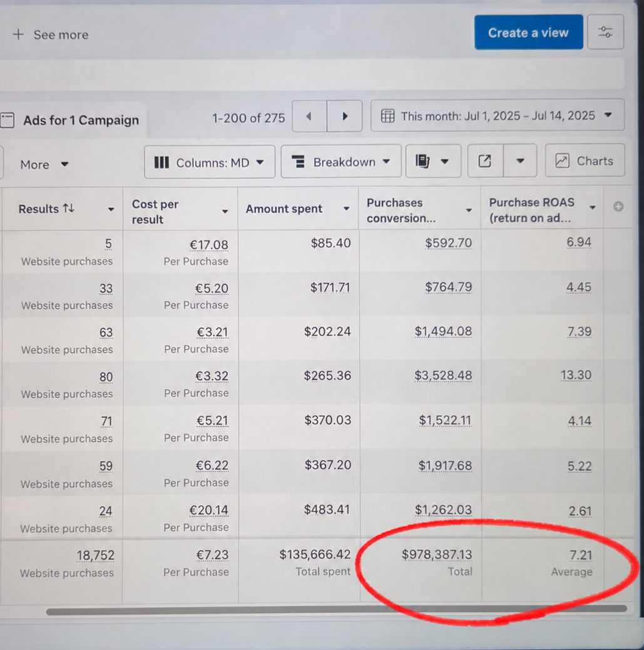Click See more link
Screen dimensions: 644x650
pos(61,35)
